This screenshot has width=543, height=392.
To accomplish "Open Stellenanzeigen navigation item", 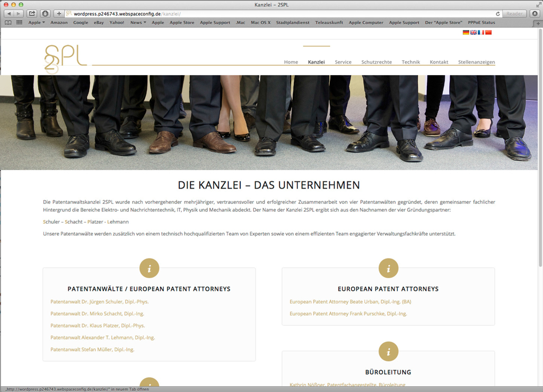I will click(477, 62).
